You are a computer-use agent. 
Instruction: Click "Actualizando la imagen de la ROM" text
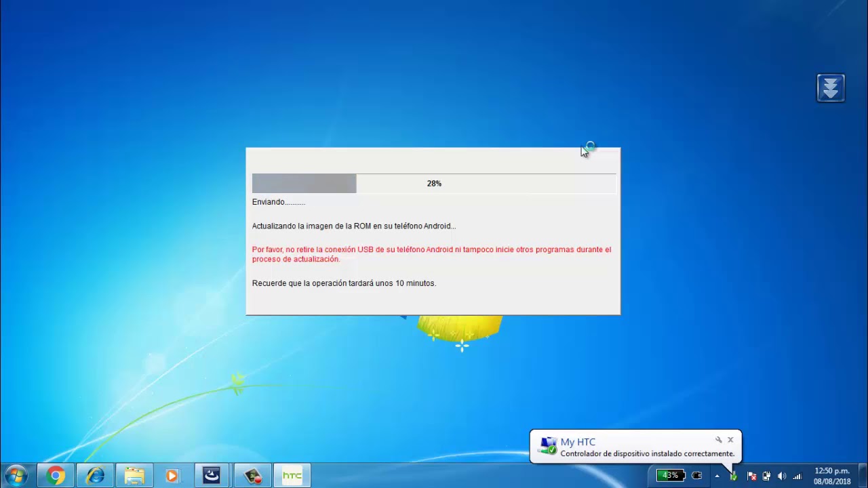coord(354,226)
